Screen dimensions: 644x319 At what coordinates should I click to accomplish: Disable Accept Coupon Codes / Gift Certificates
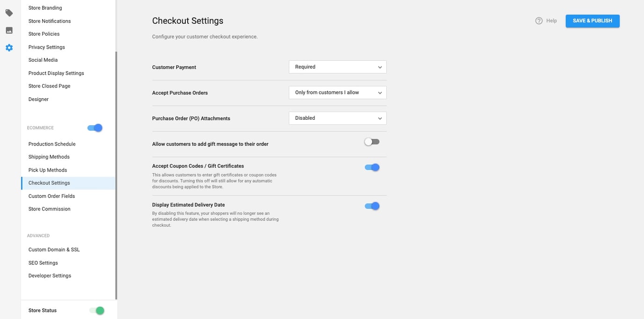(372, 167)
